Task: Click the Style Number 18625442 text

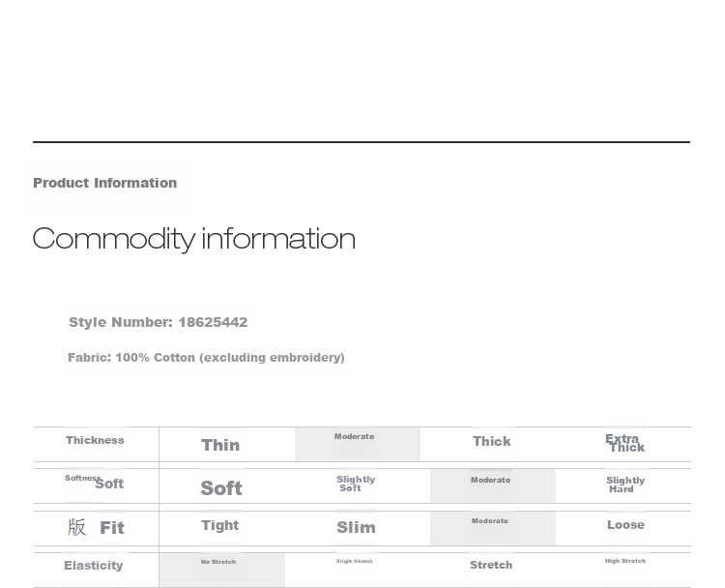Action: coord(159,322)
